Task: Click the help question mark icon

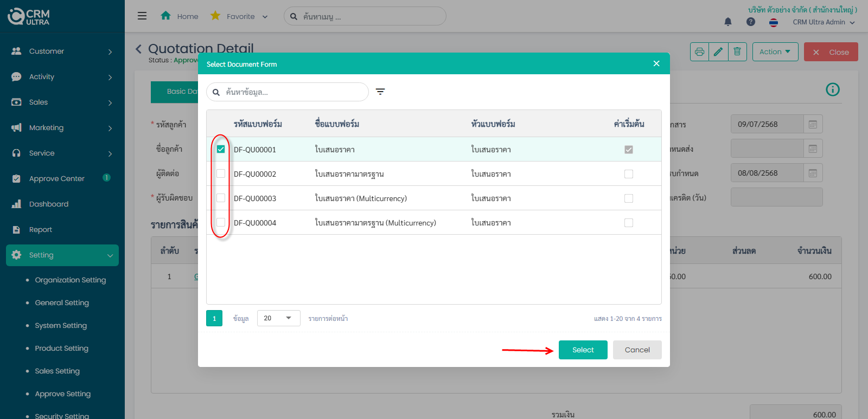Action: [x=751, y=22]
